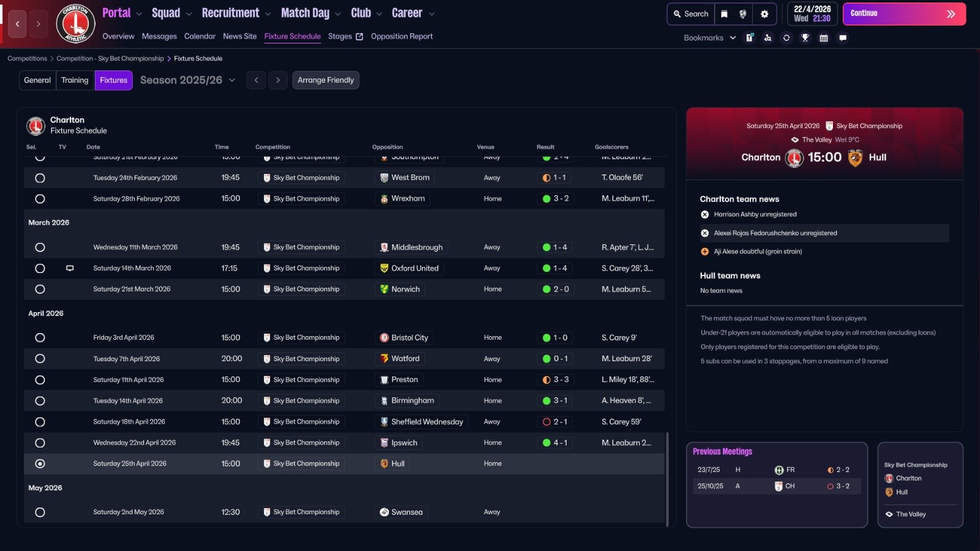Click the refresh arrows bookmark icon
The image size is (980, 551).
pos(786,38)
